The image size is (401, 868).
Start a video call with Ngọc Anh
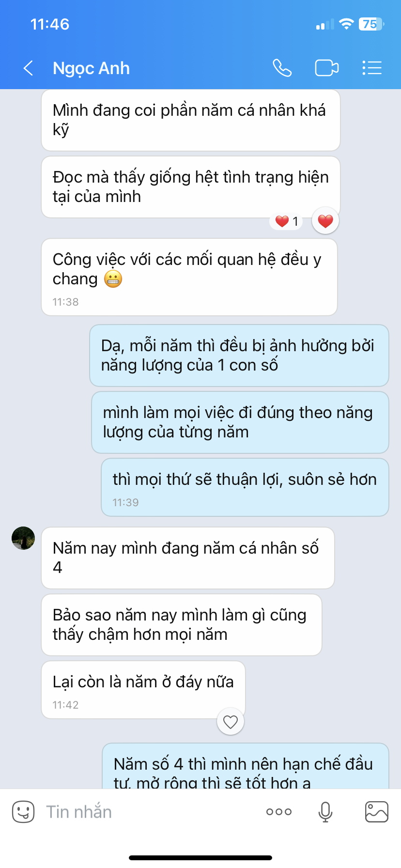pos(327,68)
